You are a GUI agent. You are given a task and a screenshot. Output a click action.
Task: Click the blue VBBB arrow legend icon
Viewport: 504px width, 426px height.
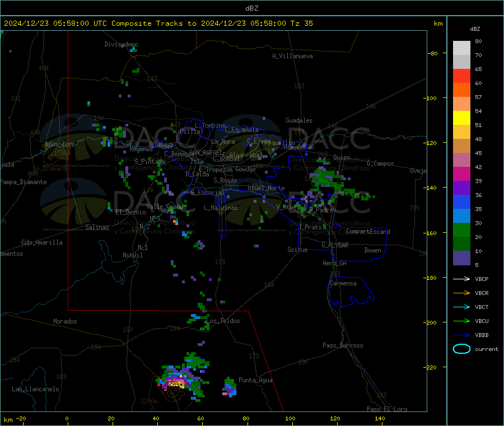(x=461, y=335)
